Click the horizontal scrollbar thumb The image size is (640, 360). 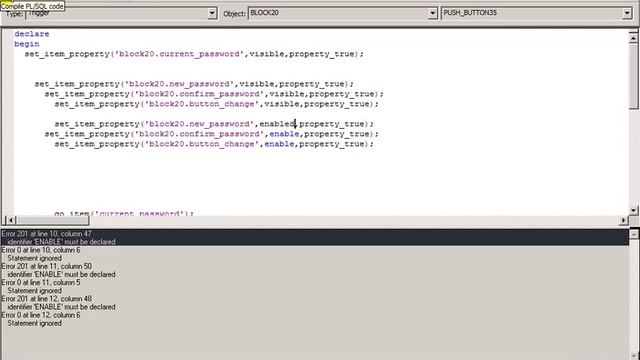[x=53, y=220]
